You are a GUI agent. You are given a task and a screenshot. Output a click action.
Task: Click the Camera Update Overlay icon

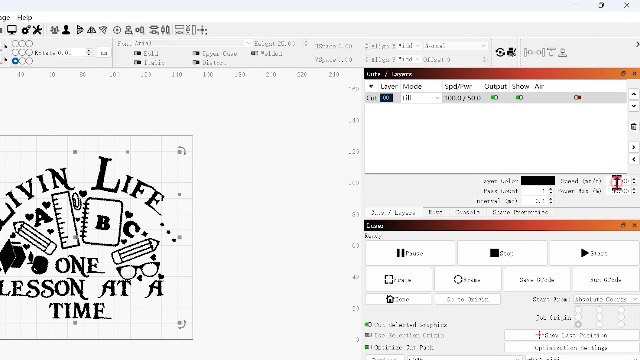(x=500, y=52)
